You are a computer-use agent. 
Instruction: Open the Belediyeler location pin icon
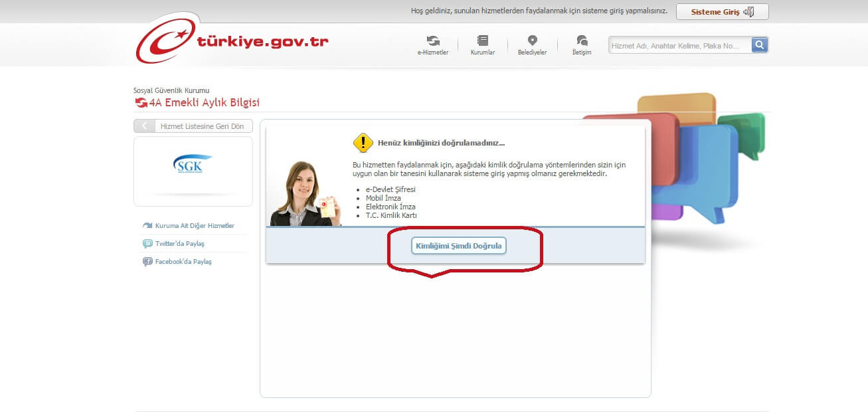pyautogui.click(x=532, y=41)
